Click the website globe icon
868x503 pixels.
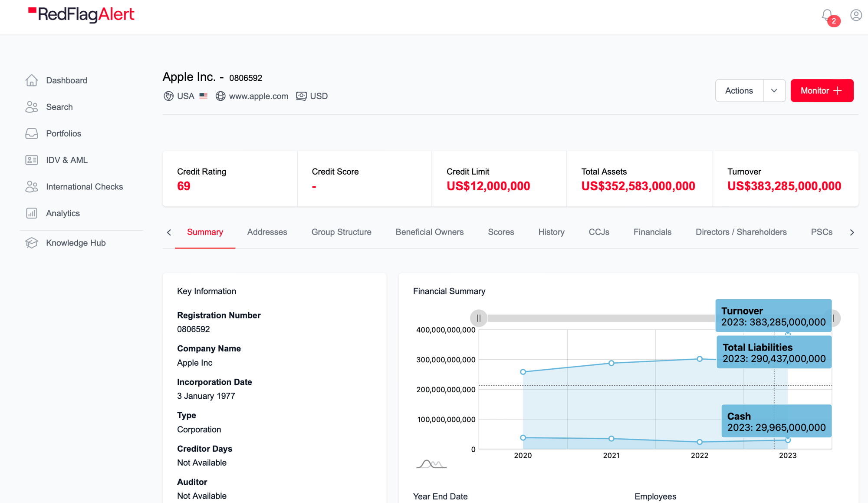(x=220, y=96)
